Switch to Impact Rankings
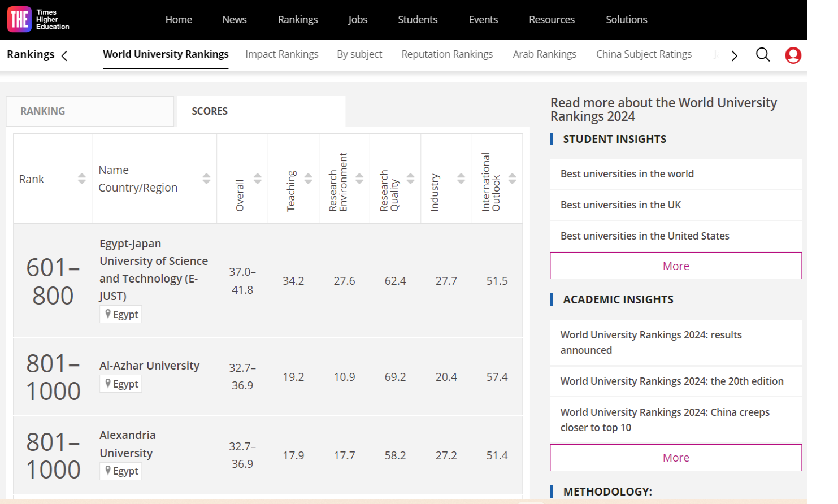 pyautogui.click(x=282, y=54)
